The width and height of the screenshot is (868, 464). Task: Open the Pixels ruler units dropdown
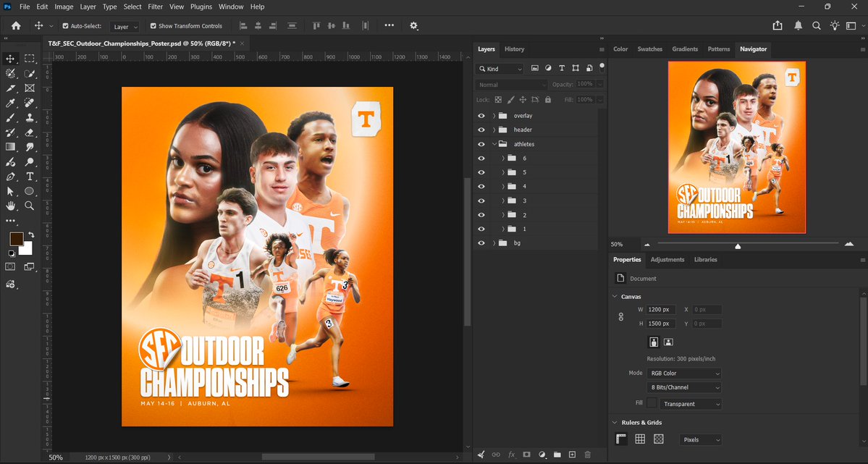(701, 439)
